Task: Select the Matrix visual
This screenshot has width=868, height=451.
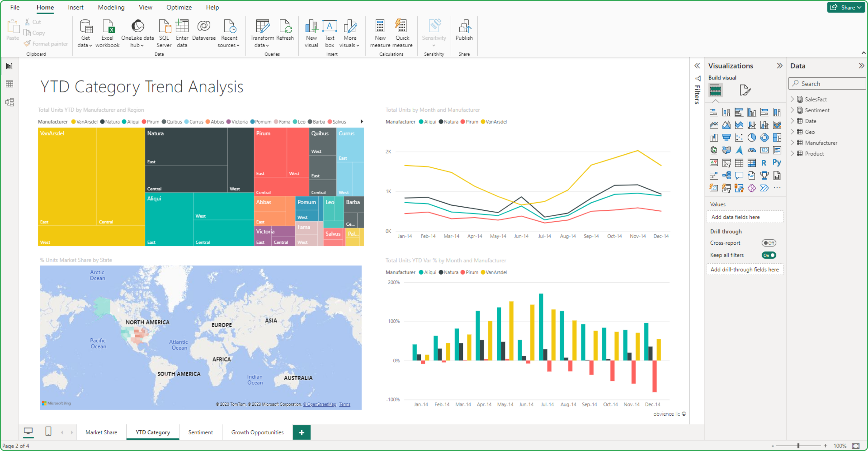Action: pyautogui.click(x=752, y=163)
